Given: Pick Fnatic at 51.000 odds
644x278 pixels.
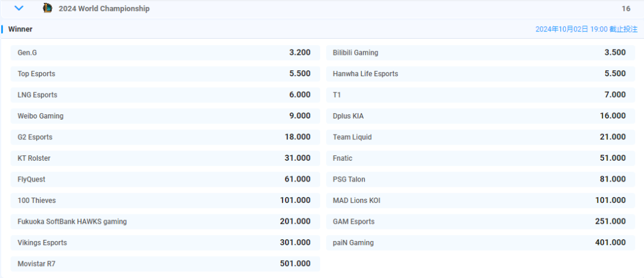Looking at the screenshot, I should pos(480,158).
